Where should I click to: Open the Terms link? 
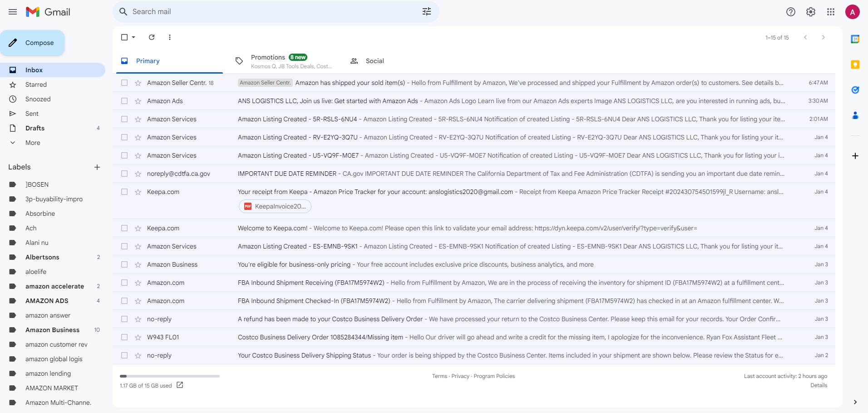(x=439, y=376)
